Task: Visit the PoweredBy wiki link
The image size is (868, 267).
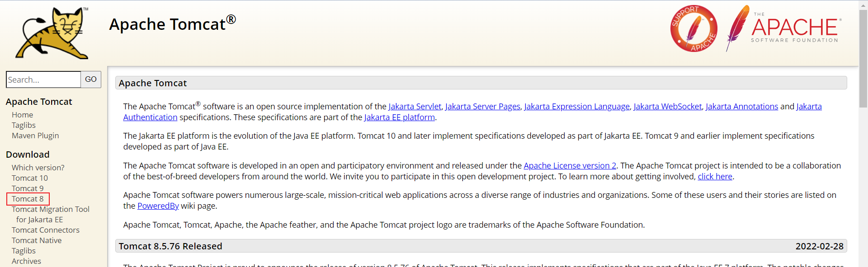Action: click(x=158, y=206)
